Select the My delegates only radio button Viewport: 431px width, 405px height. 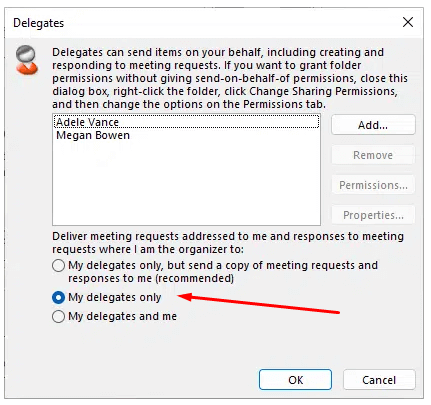click(59, 297)
